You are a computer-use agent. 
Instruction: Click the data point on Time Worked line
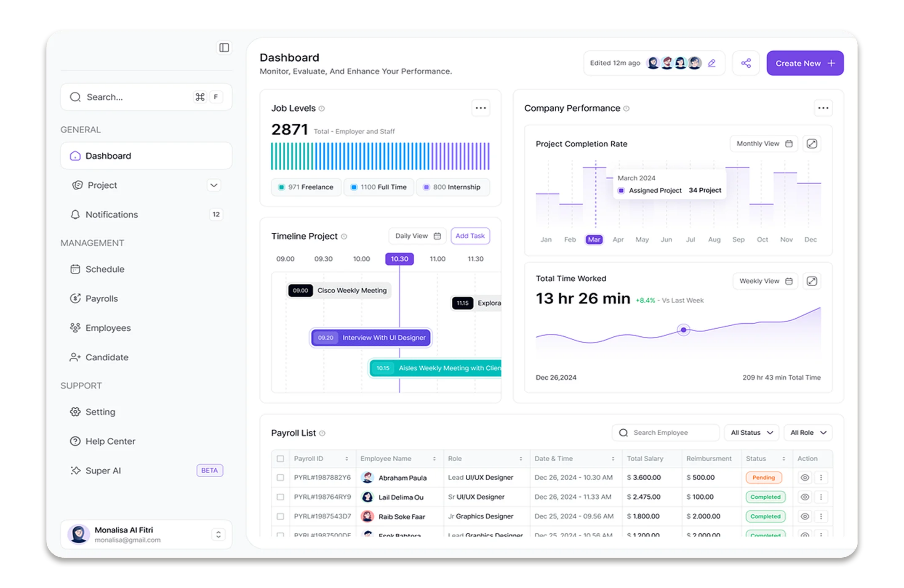coord(683,330)
